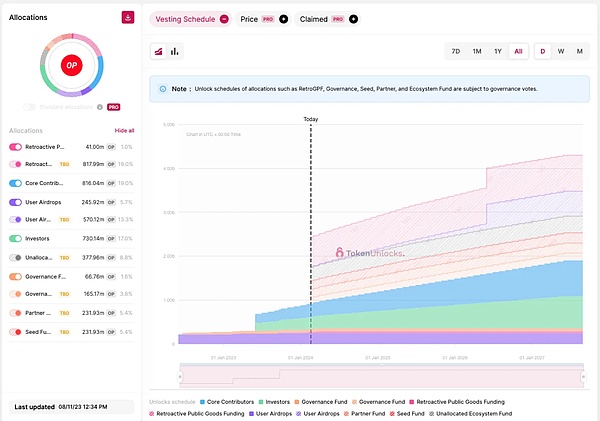Click the minus icon on Vesting Schedule

[x=224, y=19]
